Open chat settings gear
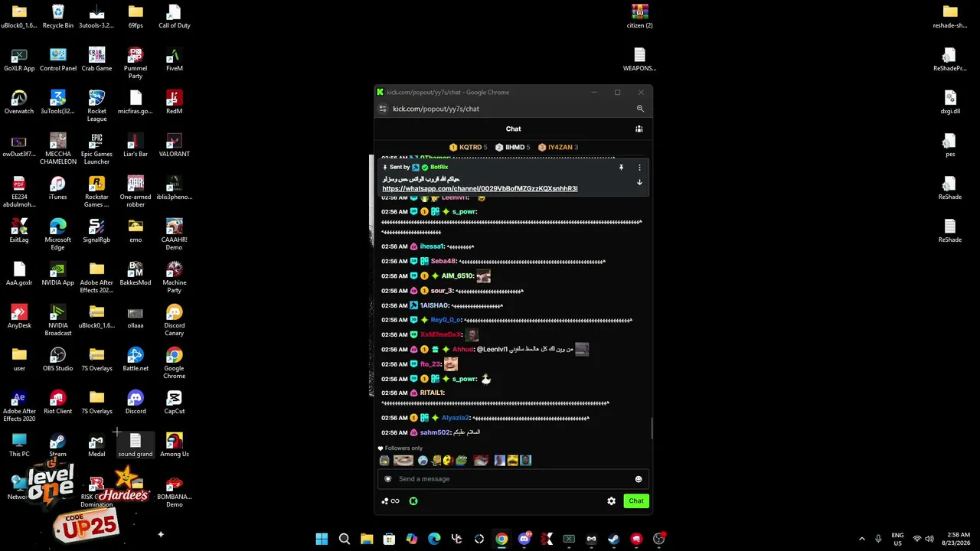This screenshot has width=980, height=551. coord(611,501)
